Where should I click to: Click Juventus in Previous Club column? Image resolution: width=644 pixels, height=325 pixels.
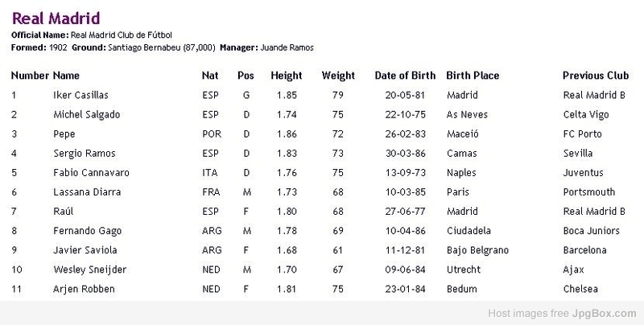[583, 173]
